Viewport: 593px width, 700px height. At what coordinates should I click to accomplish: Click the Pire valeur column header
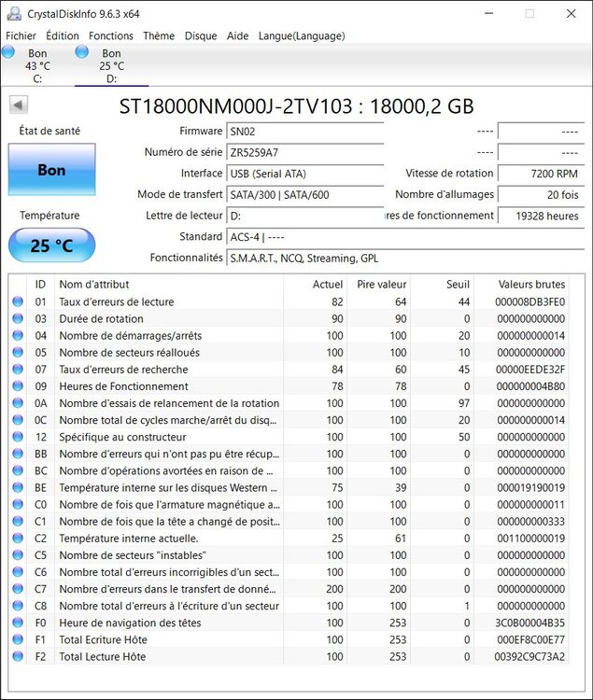coord(379,284)
